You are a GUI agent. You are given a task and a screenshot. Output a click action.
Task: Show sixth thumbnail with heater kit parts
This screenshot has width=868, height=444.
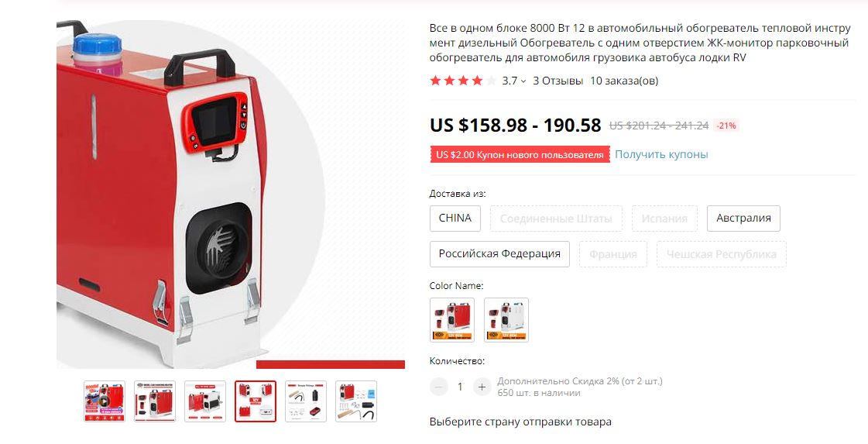point(356,401)
